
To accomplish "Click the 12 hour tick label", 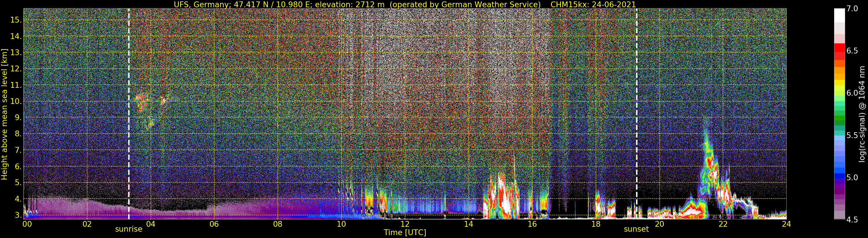I will tap(405, 224).
